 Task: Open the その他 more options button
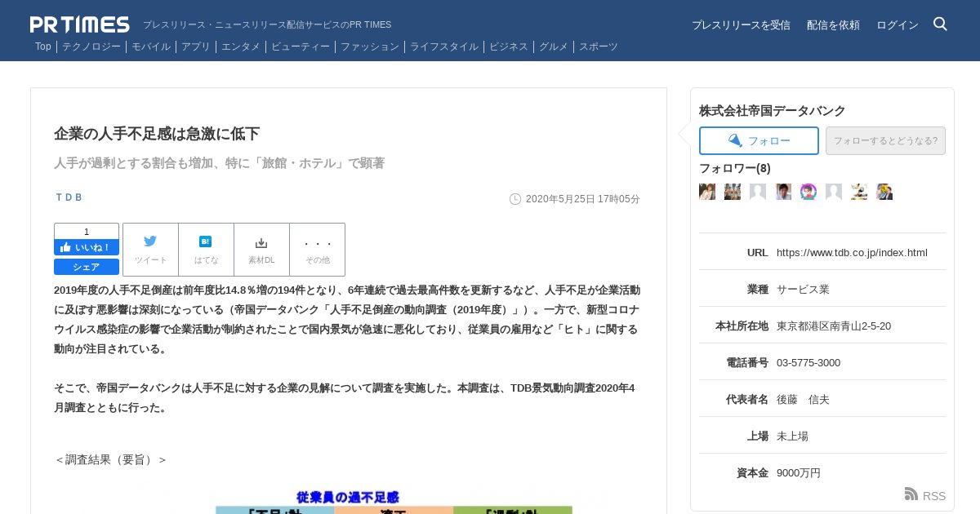[317, 250]
